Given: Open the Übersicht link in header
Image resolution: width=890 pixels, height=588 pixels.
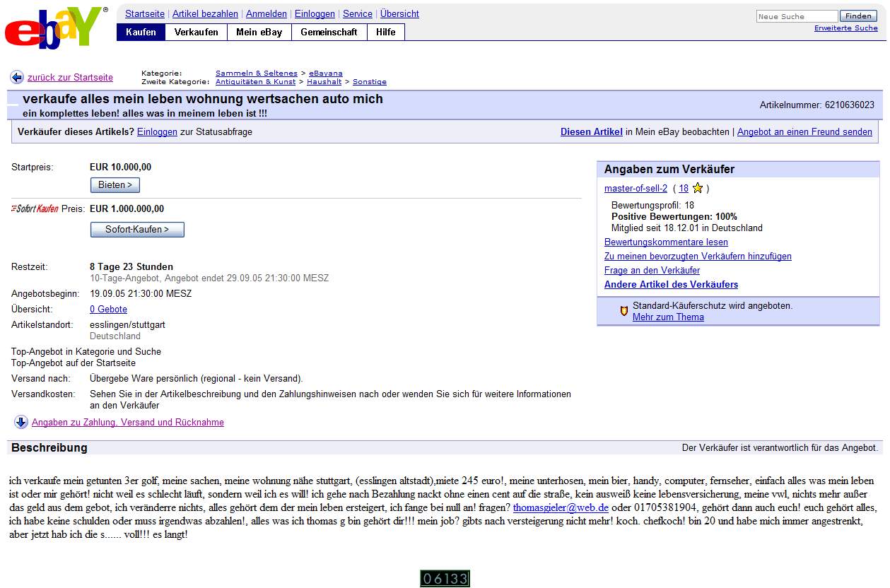Looking at the screenshot, I should click(399, 13).
